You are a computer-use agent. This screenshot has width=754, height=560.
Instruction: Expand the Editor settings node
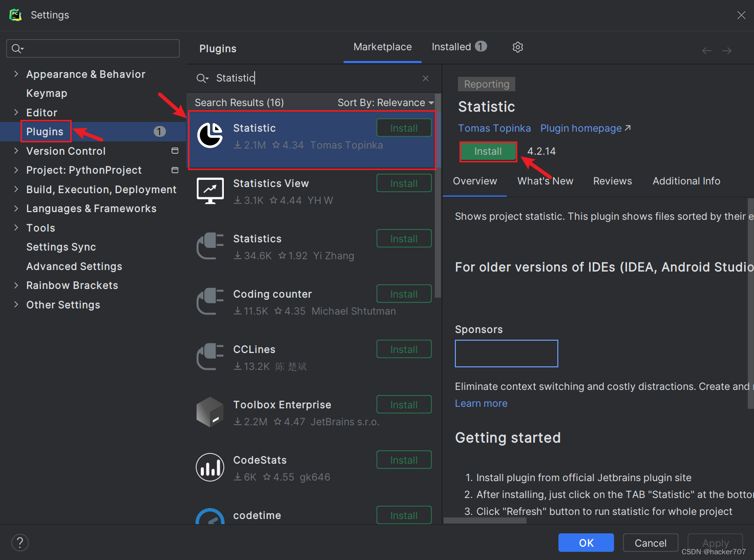click(16, 112)
